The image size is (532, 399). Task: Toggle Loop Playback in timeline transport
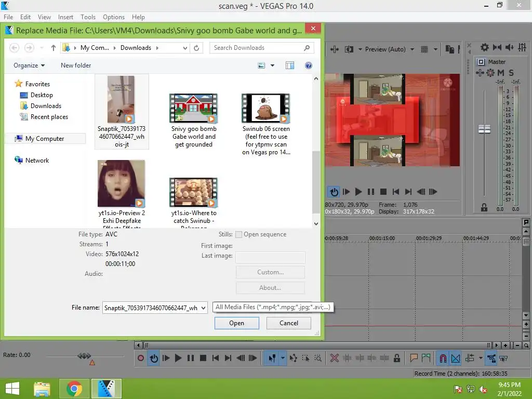154,358
